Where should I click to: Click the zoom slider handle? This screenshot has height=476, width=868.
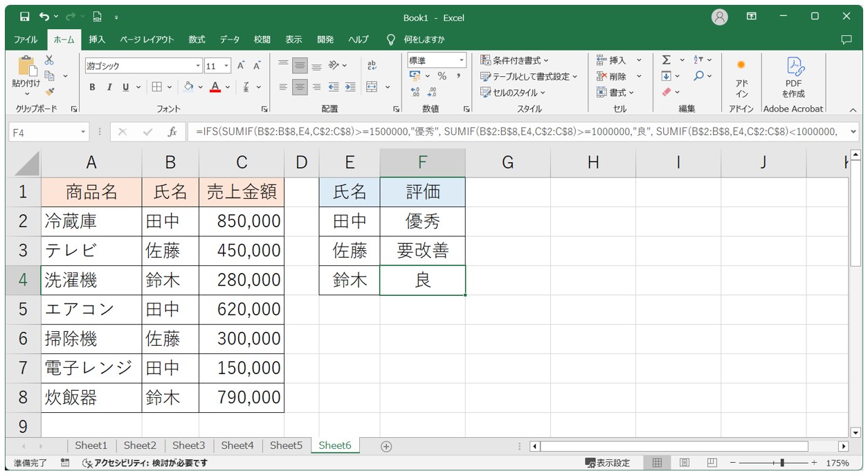pos(781,463)
